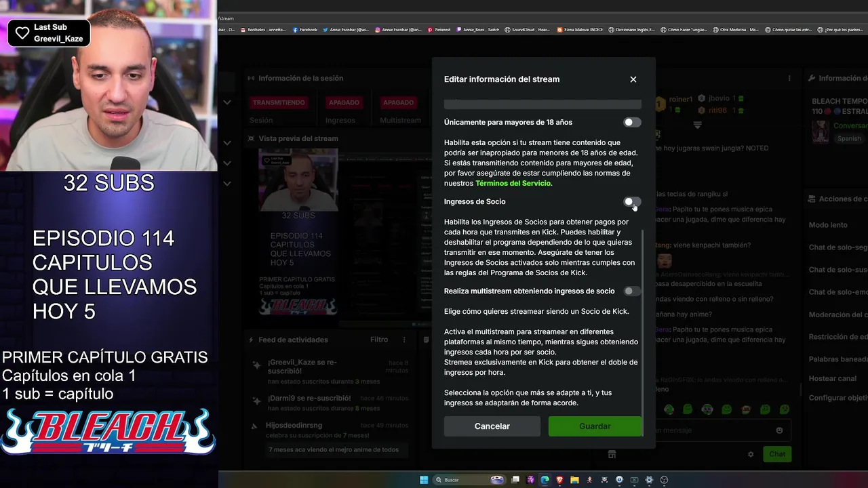Open Microsoft Edge from taskbar
Image resolution: width=868 pixels, height=488 pixels.
[x=545, y=480]
